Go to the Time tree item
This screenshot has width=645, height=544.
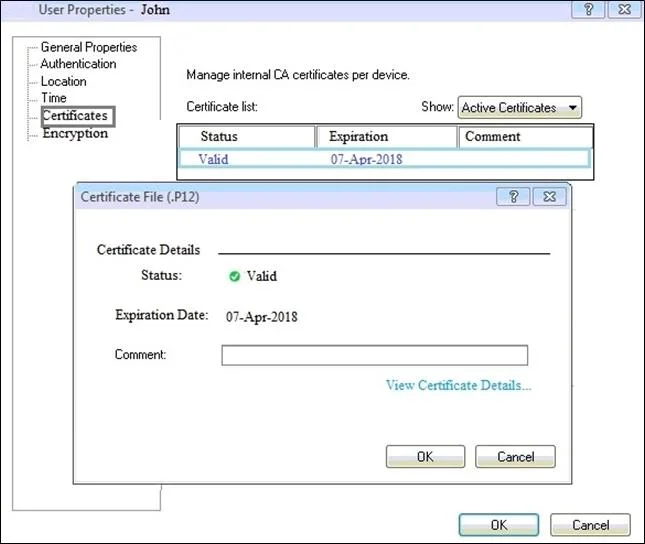coord(54,98)
